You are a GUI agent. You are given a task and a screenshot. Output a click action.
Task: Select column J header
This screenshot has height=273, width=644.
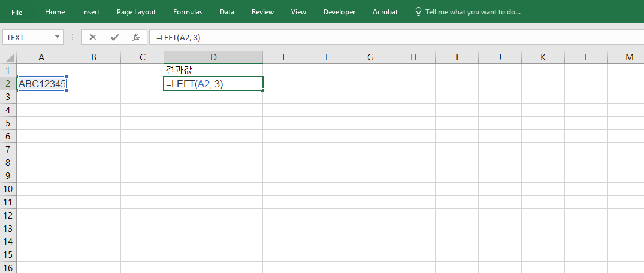(500, 57)
